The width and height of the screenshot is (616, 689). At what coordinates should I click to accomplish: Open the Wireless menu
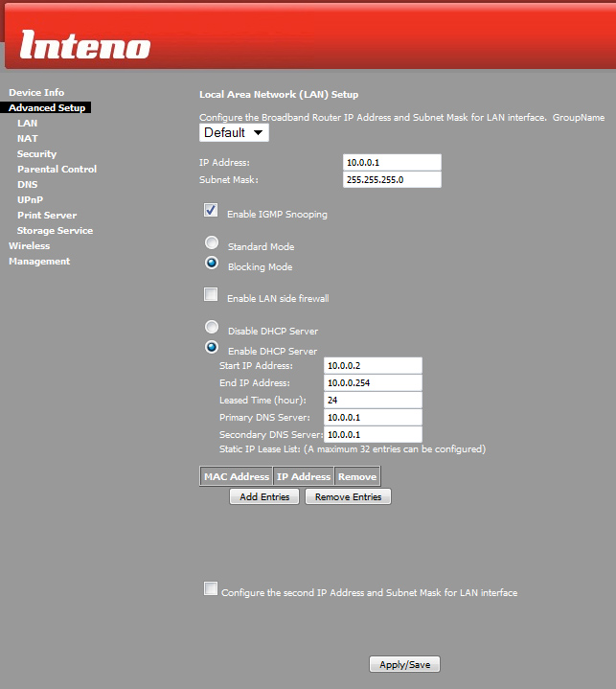click(x=29, y=246)
